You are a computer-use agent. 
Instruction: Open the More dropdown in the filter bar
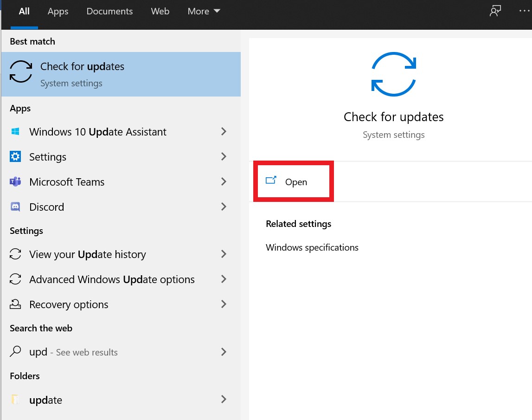point(203,11)
